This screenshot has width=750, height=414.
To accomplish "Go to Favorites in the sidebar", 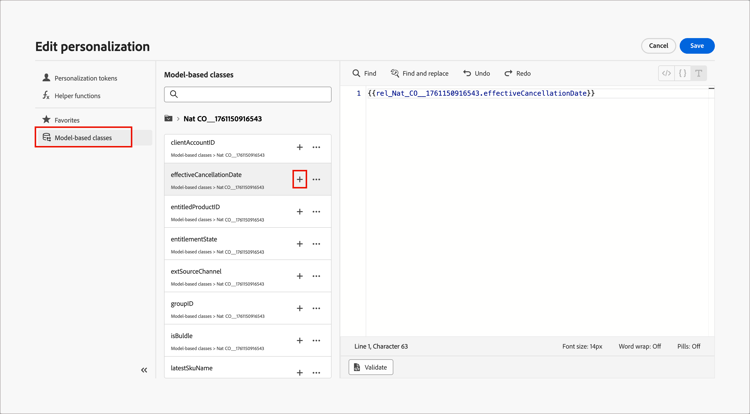I will coord(67,120).
